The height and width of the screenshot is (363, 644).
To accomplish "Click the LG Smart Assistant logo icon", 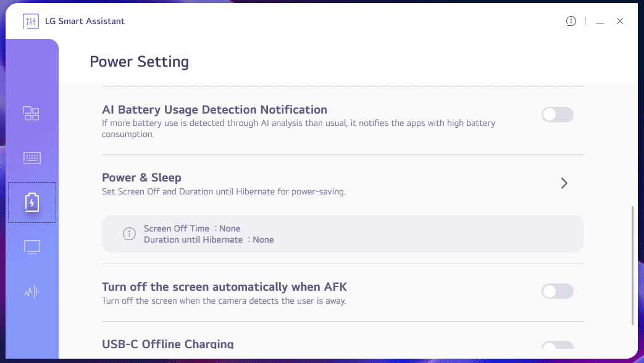I will click(31, 21).
